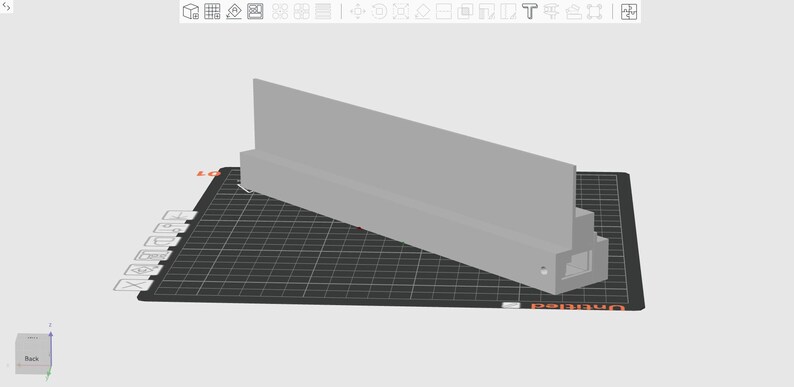The width and height of the screenshot is (794, 387).
Task: Select the Scale tool
Action: (401, 11)
